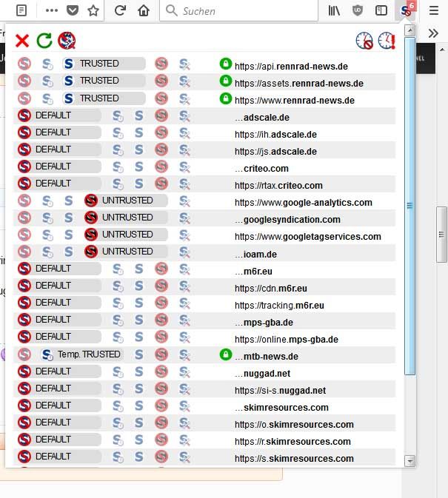Expand the toolbar overflow chevron
This screenshot has height=498, width=448.
pos(434,33)
